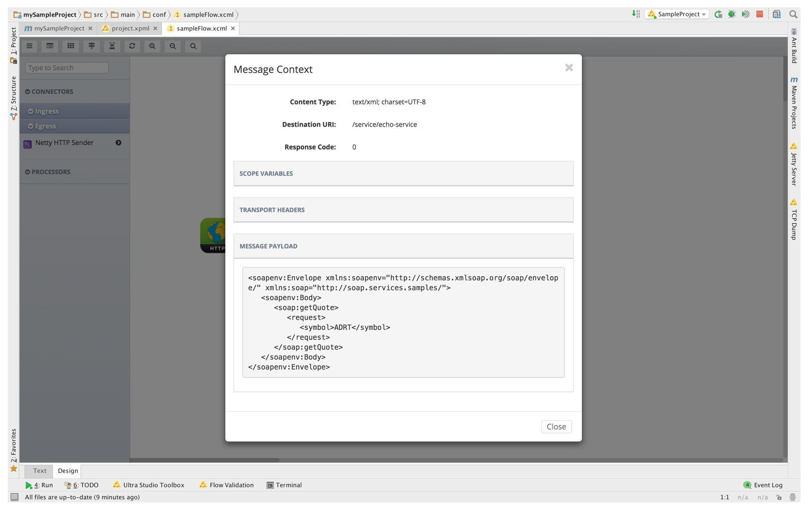Close the mySampleProject editor tab
812x511 pixels.
click(90, 29)
